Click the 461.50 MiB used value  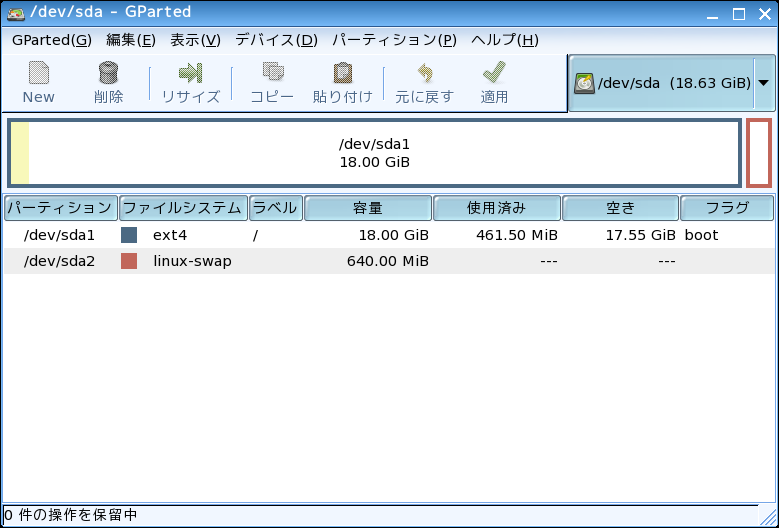(x=517, y=235)
